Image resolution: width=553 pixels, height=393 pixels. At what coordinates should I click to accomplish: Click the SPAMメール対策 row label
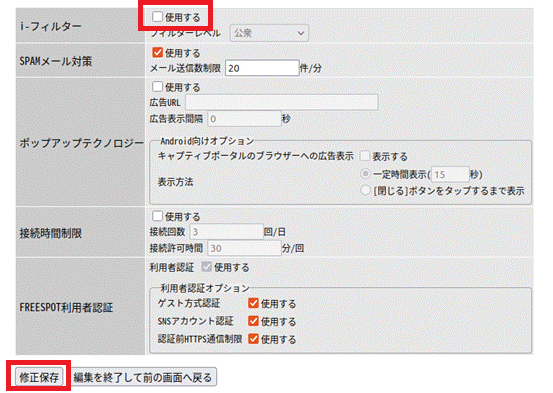[x=56, y=61]
